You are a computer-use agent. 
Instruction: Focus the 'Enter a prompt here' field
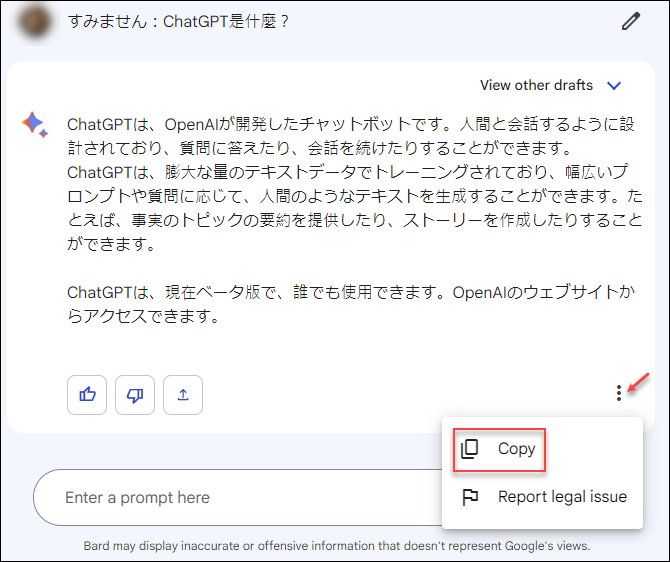239,497
